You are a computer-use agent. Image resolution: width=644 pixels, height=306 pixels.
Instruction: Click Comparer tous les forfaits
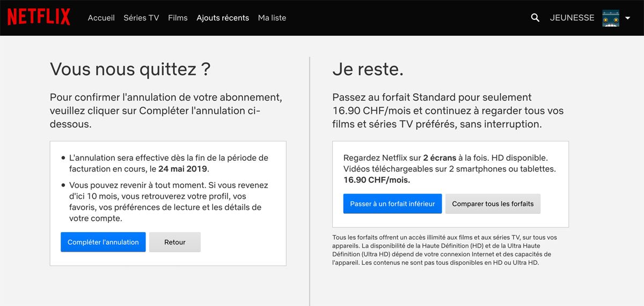(493, 204)
